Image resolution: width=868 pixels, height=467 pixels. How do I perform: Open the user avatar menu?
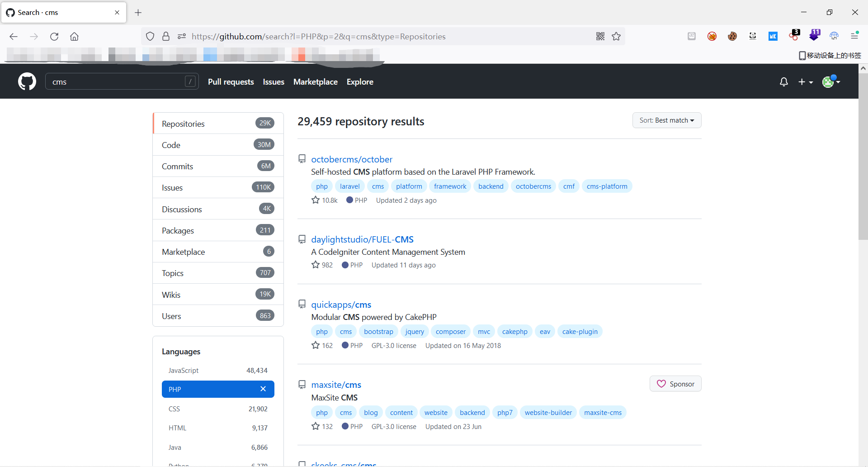831,81
